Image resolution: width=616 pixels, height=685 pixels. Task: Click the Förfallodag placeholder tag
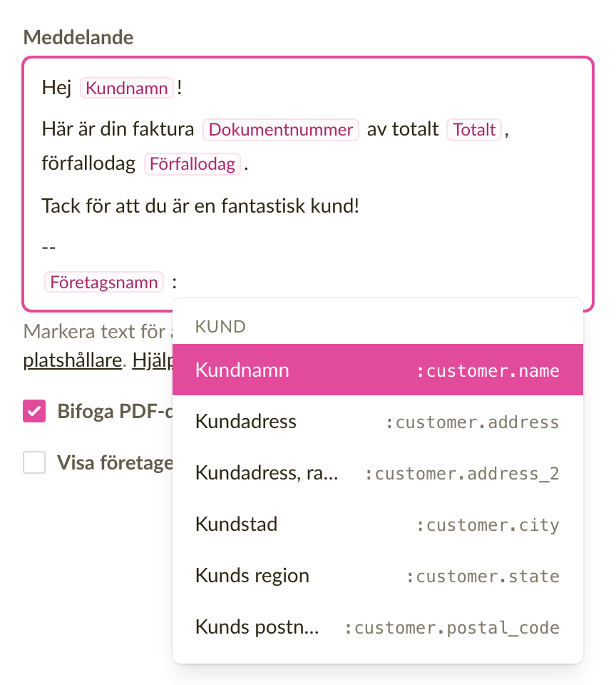click(192, 164)
